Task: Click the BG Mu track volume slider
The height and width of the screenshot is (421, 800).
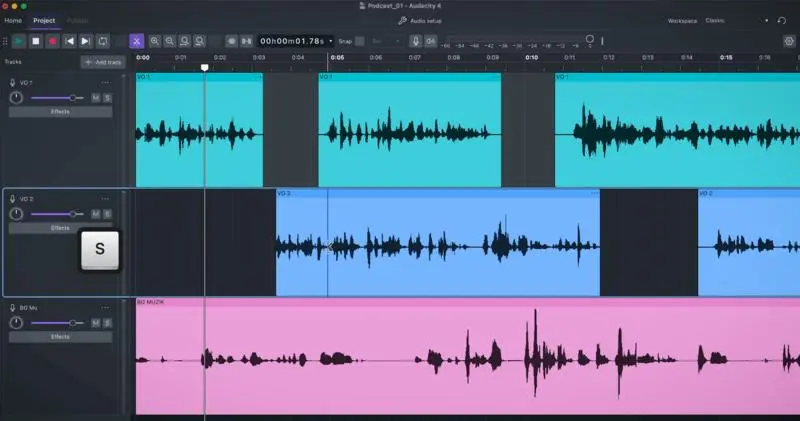Action: click(x=57, y=323)
